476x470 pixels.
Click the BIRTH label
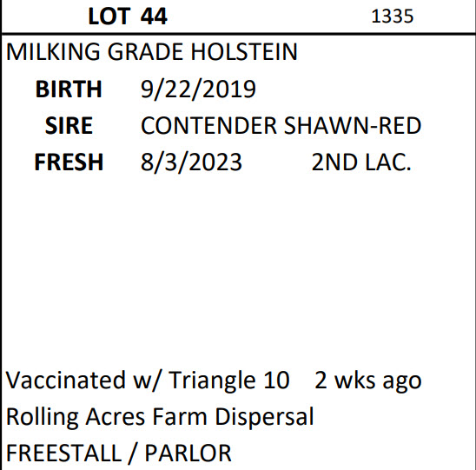pyautogui.click(x=69, y=89)
